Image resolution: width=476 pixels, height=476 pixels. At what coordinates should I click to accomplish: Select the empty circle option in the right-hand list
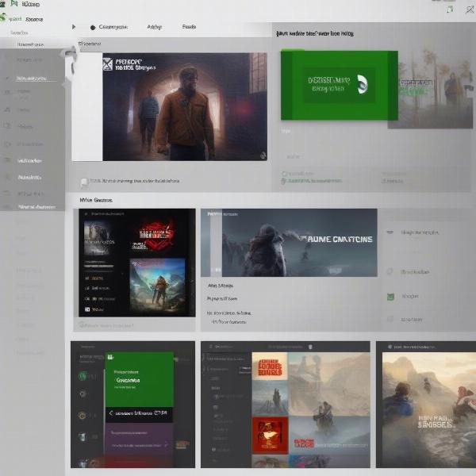pos(390,271)
